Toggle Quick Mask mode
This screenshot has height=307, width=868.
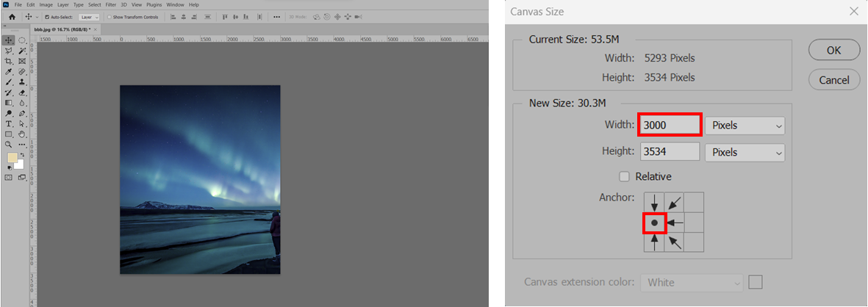tap(8, 177)
